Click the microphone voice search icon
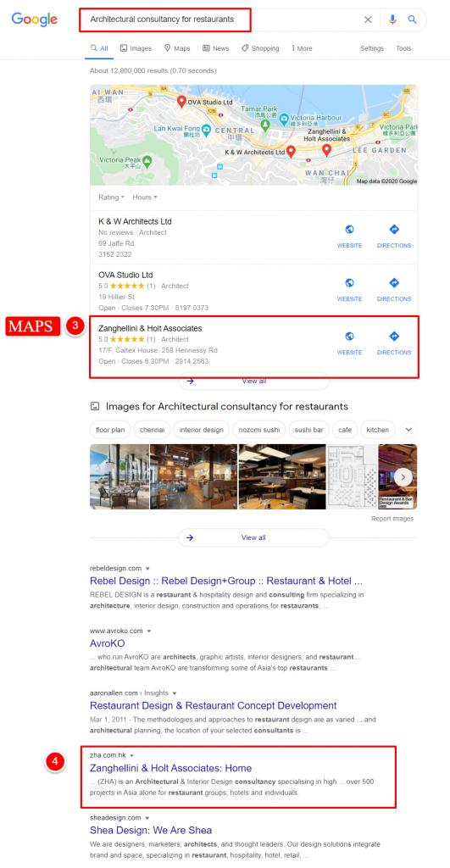 [392, 19]
